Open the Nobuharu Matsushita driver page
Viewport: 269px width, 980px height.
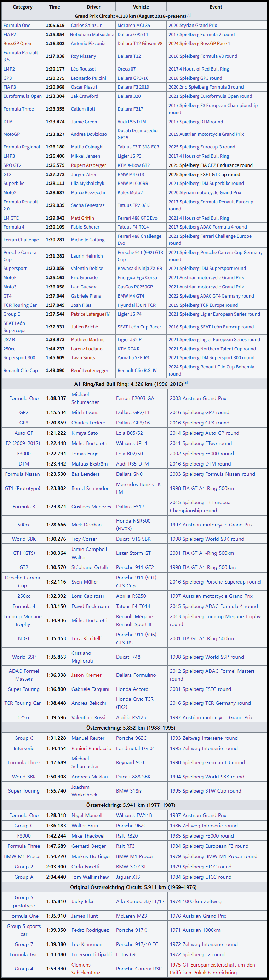pyautogui.click(x=92, y=35)
